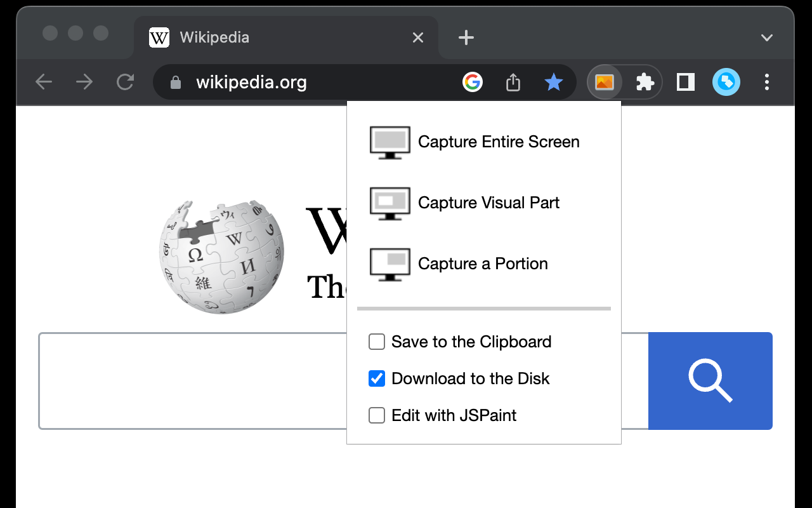
Task: Open a new browser tab
Action: [x=466, y=37]
